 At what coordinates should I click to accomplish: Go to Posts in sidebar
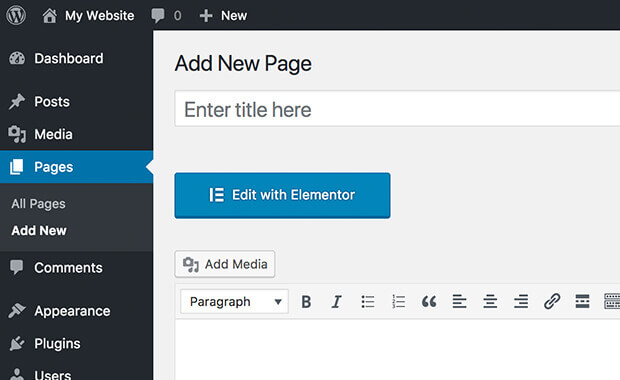(76, 102)
